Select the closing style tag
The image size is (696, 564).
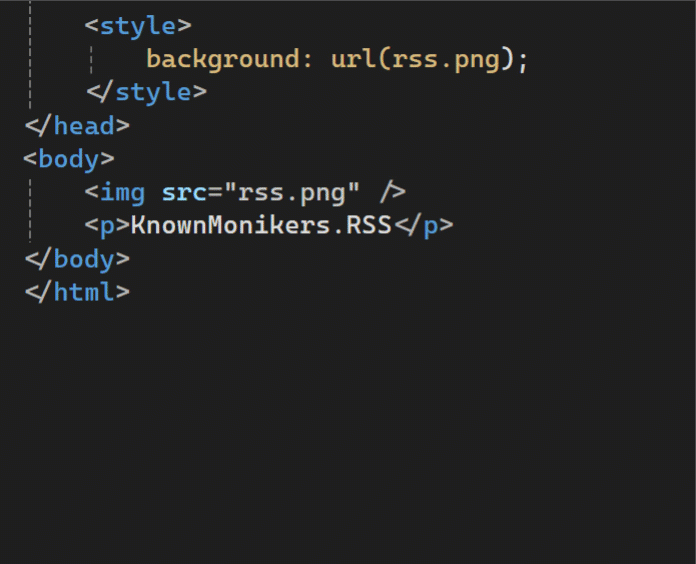coord(146,92)
